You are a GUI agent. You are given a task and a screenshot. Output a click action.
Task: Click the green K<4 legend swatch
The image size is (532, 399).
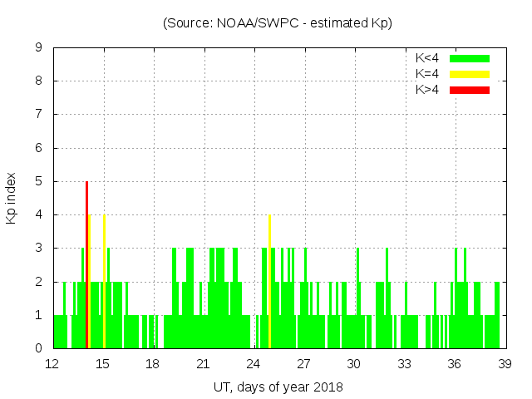tap(470, 58)
